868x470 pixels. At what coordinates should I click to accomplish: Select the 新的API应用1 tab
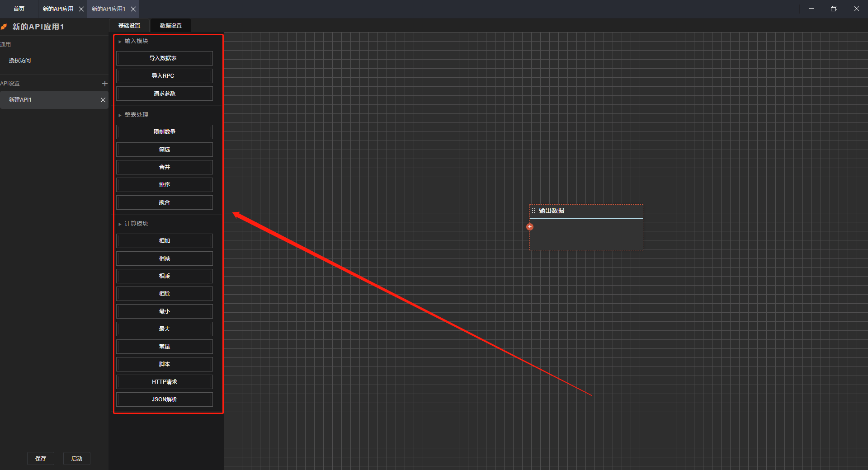point(108,9)
